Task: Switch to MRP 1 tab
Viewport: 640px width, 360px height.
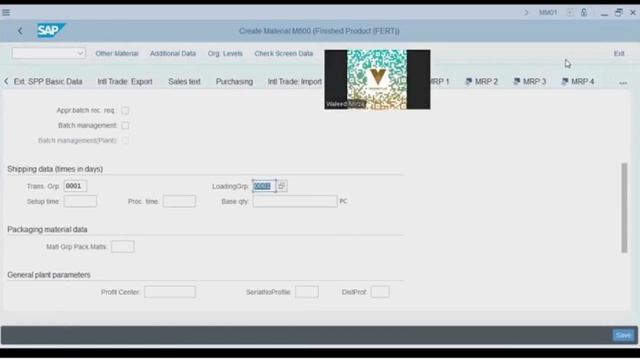Action: [440, 82]
